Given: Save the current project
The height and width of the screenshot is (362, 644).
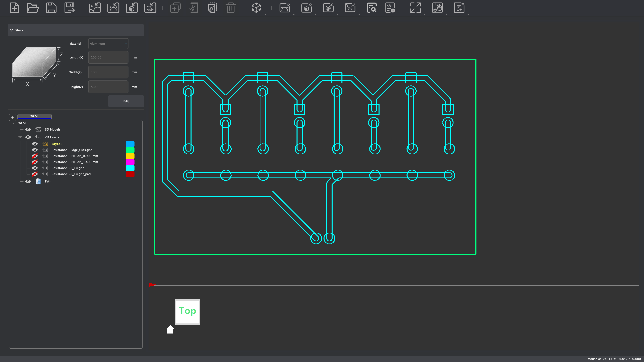Looking at the screenshot, I should coord(51,8).
